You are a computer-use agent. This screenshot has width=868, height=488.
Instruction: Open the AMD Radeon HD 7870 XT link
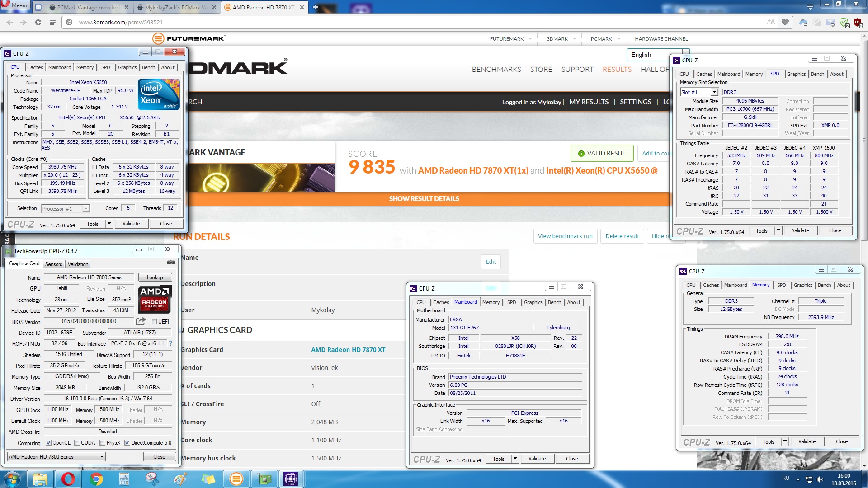[x=348, y=350]
